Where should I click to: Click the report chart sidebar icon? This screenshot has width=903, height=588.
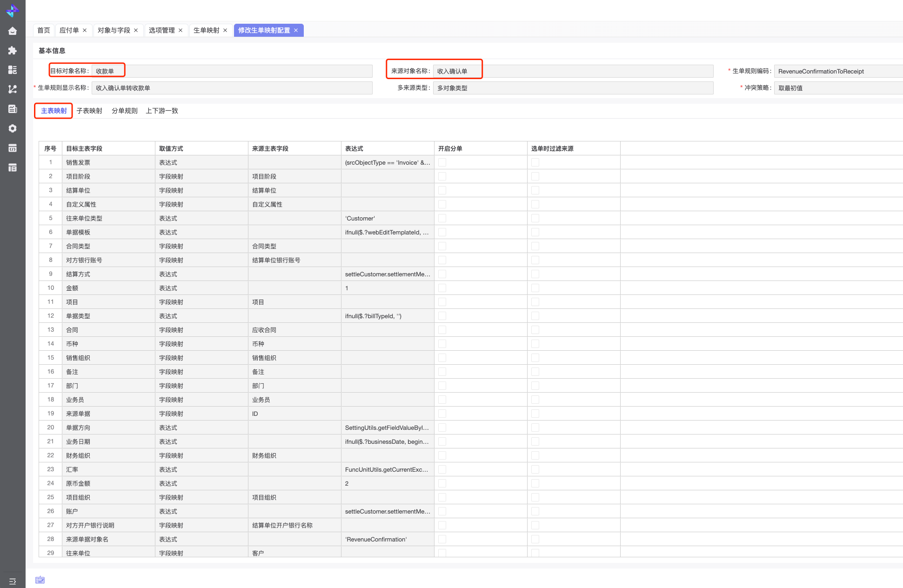[13, 109]
